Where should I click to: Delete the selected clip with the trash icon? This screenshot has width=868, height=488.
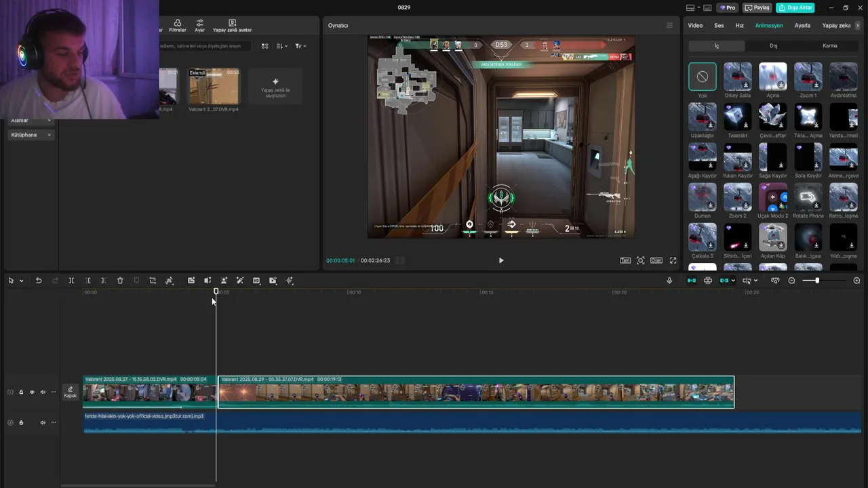(120, 281)
